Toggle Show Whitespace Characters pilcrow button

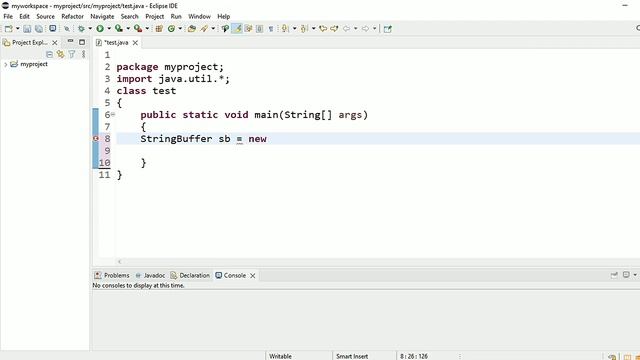click(271, 29)
